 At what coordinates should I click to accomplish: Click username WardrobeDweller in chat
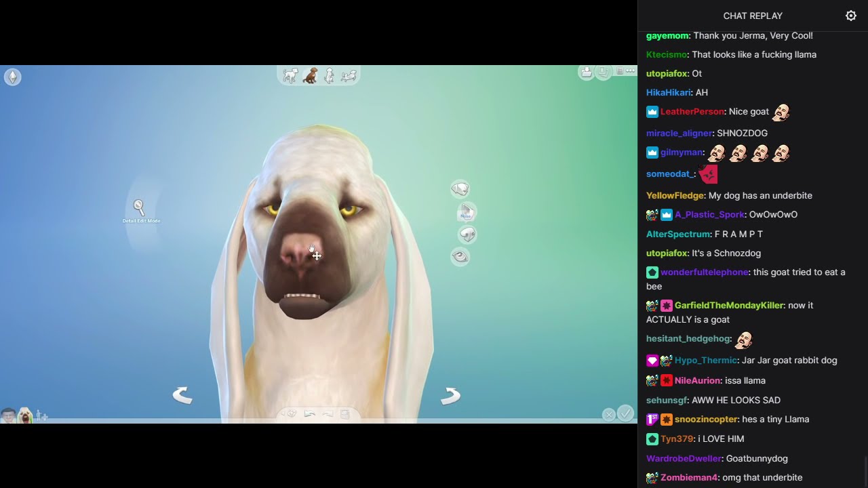(x=683, y=458)
